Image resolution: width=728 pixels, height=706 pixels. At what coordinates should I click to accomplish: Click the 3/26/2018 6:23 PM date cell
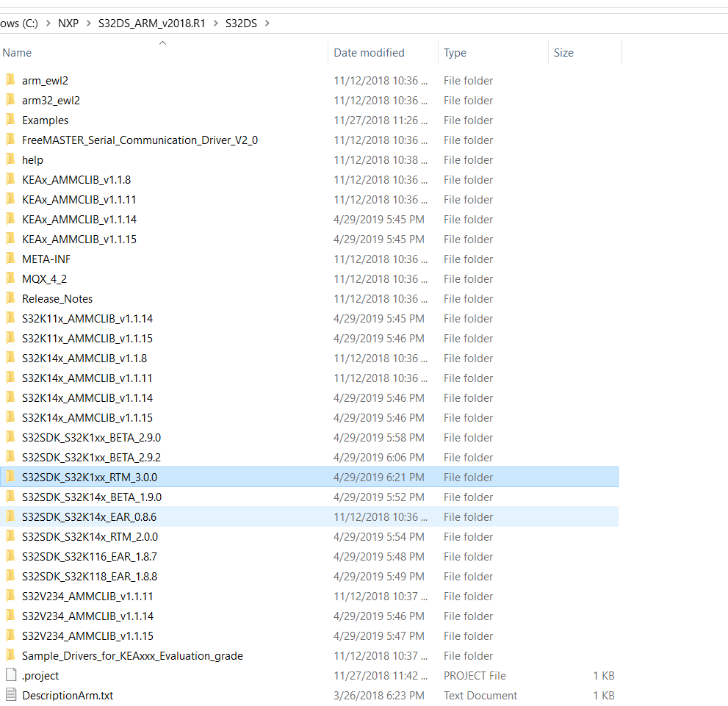pos(379,695)
